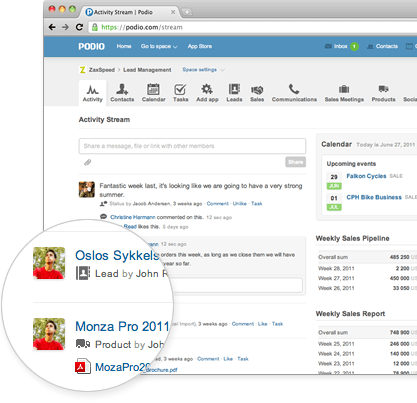Close the Activity Stream browser tab
Screen dimensions: 417x403
coord(173,12)
